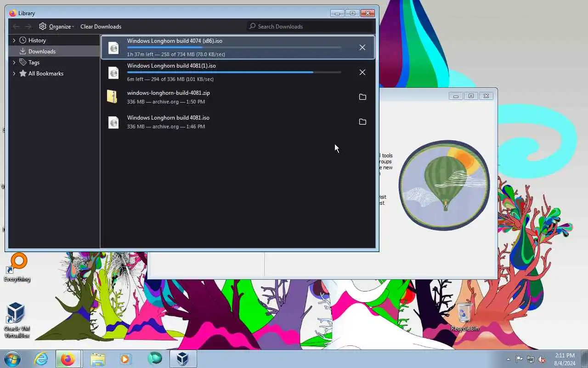The height and width of the screenshot is (368, 588).
Task: Select the 'Windows Longhorn build 4074 (x86).iso' entry
Action: click(x=238, y=47)
